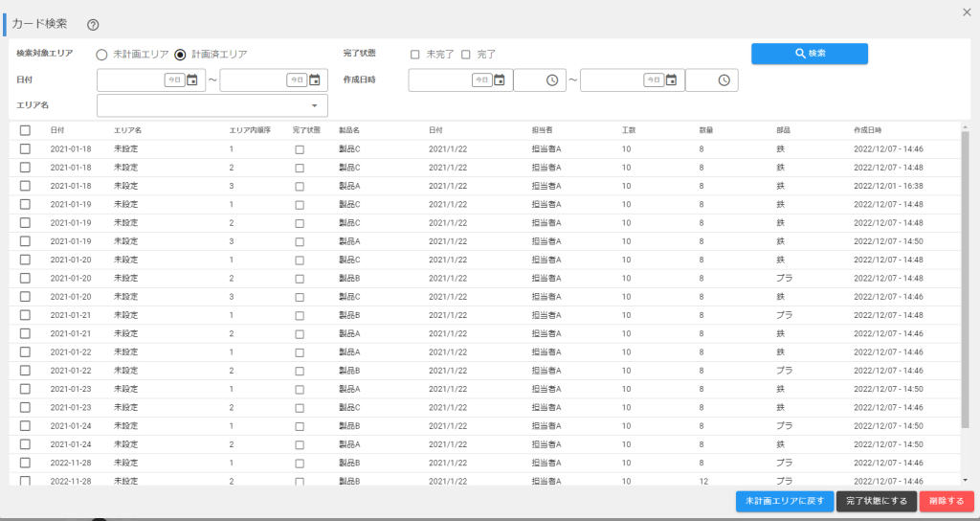Open the calendar for the 作成日時 start date
The width and height of the screenshot is (980, 521).
click(x=500, y=80)
